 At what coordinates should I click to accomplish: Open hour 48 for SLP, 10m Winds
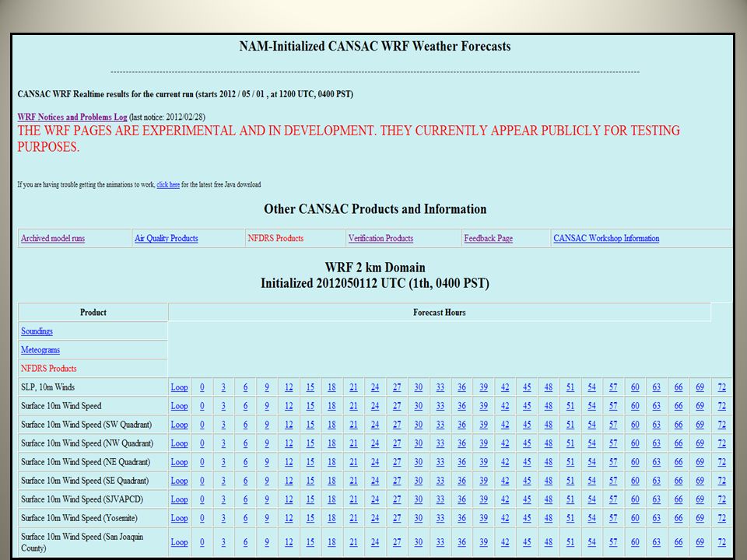click(x=549, y=387)
